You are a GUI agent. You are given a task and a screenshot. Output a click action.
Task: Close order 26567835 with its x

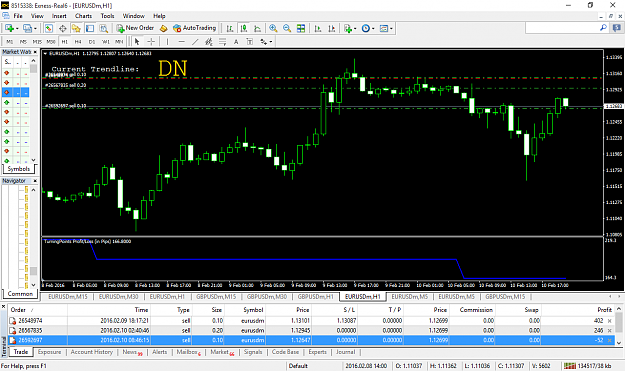tap(609, 331)
